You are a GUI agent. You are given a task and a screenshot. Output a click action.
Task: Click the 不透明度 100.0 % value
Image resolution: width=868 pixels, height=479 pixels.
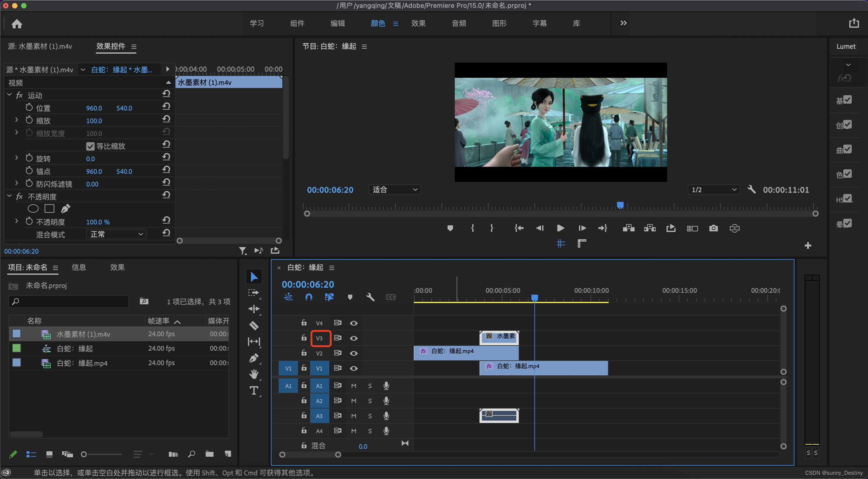pos(98,222)
